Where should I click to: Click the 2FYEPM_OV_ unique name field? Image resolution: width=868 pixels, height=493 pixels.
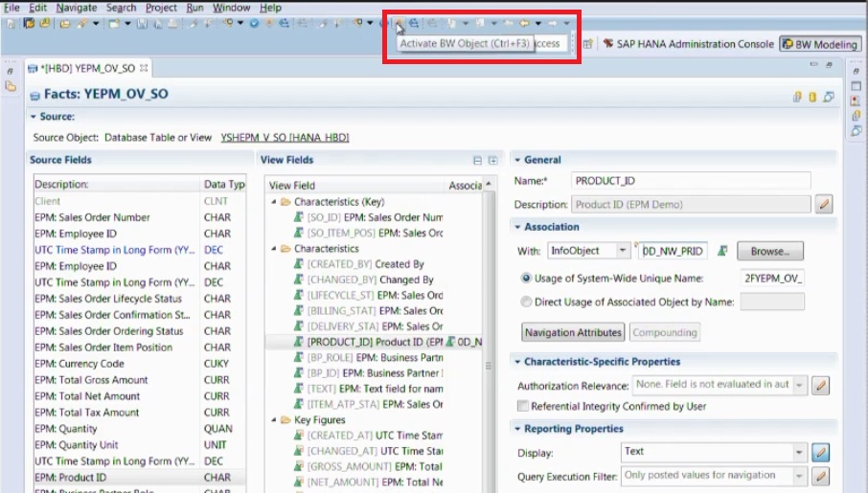(771, 279)
